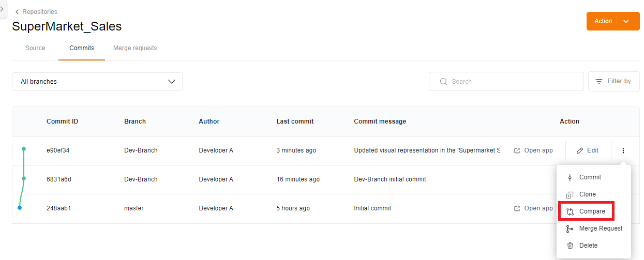Click the Search input field

512,82
